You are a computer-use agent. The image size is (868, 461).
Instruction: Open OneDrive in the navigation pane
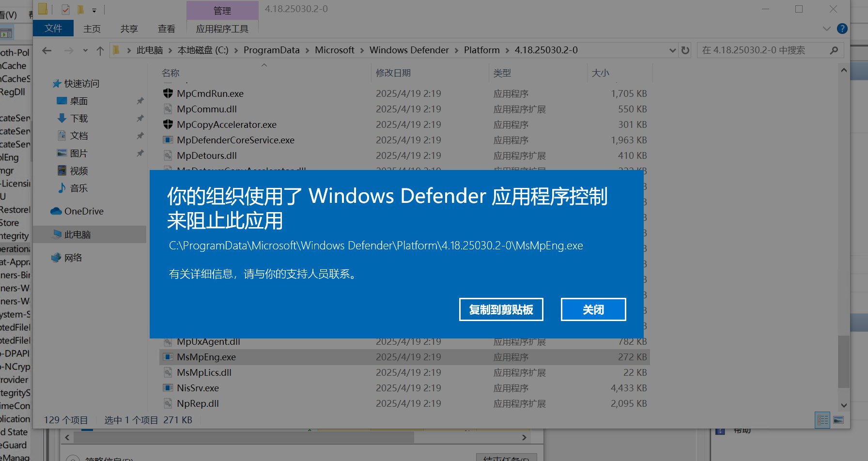pos(84,211)
